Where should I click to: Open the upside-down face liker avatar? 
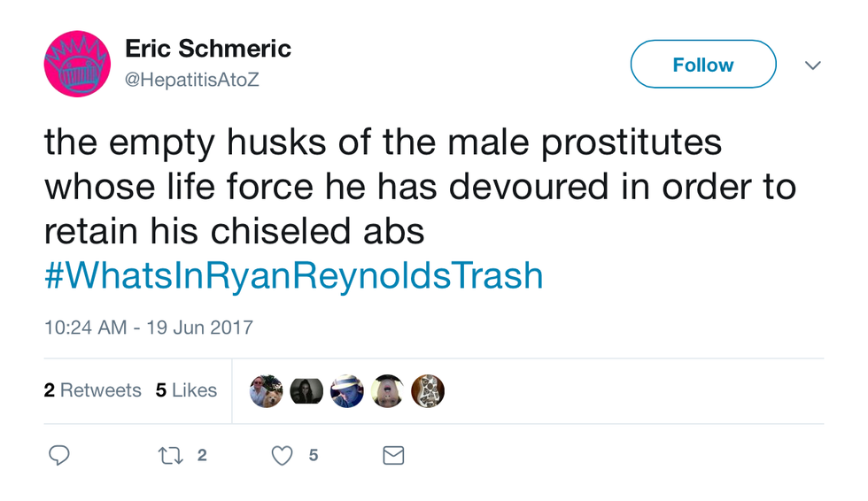point(388,390)
